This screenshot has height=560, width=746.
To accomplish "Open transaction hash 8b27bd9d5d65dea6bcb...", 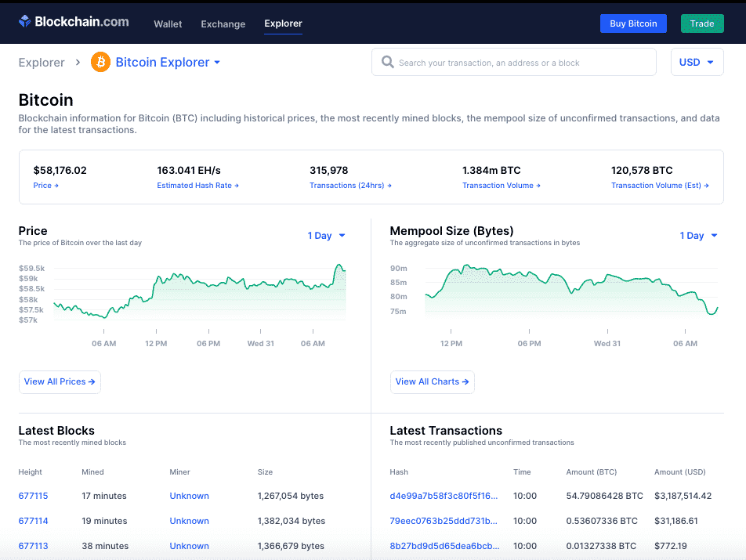I will pyautogui.click(x=444, y=546).
